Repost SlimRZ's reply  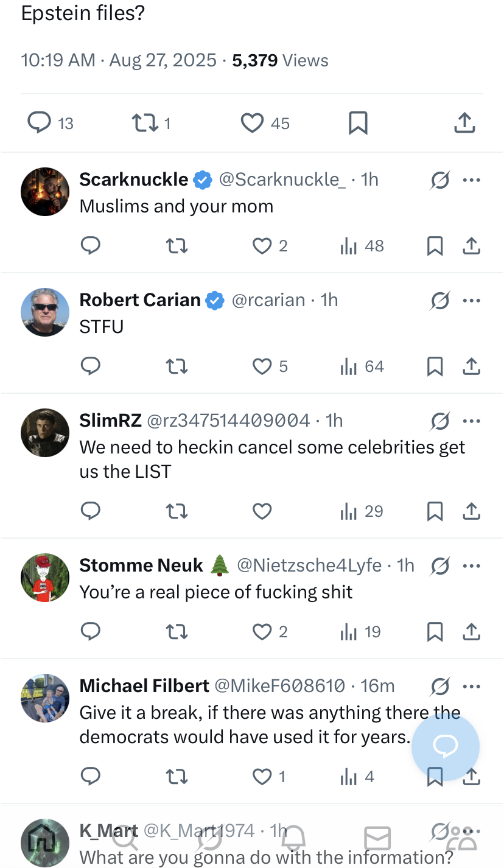177,511
